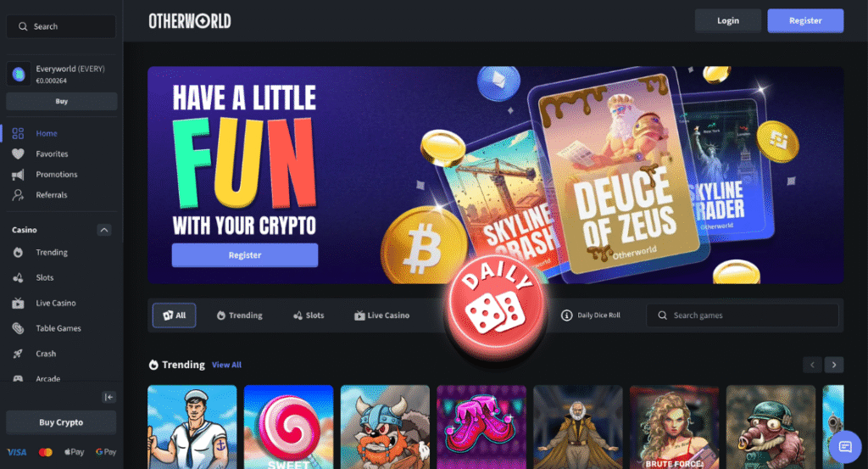Screen dimensions: 868x469
Task: Show next Trending games with right arrow
Action: pyautogui.click(x=834, y=365)
